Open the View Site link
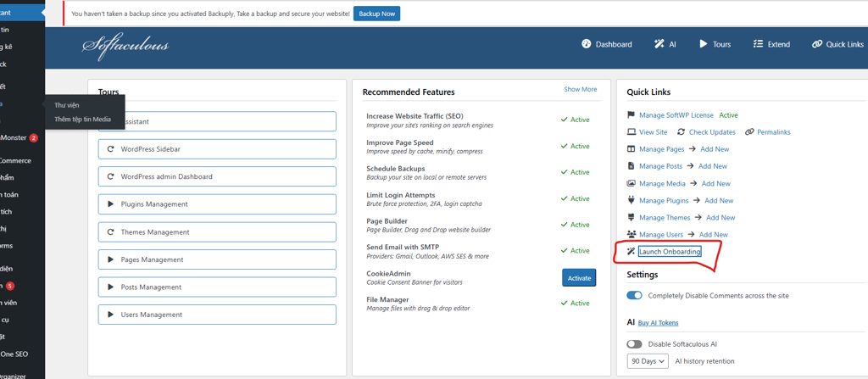The height and width of the screenshot is (379, 868). 654,132
